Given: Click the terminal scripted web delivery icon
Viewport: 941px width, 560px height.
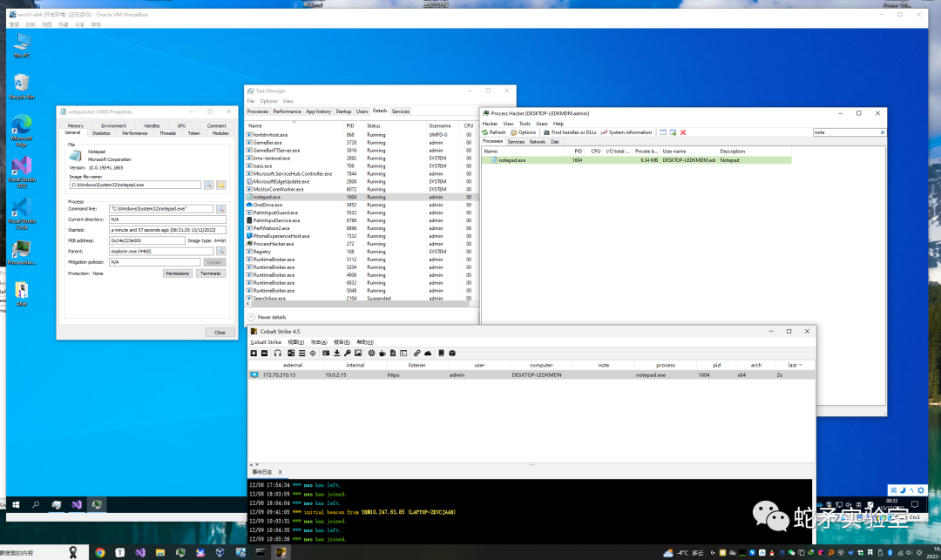Looking at the screenshot, I should (x=403, y=353).
